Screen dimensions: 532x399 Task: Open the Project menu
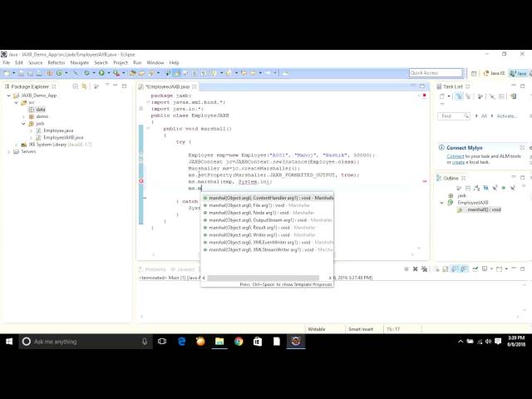click(120, 63)
